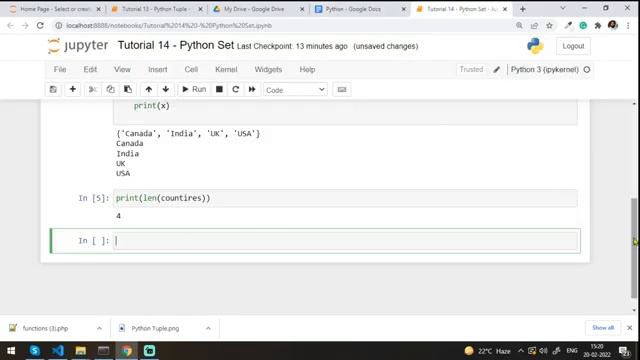640x360 pixels.
Task: Open Skype from the taskbar
Action: point(35,351)
